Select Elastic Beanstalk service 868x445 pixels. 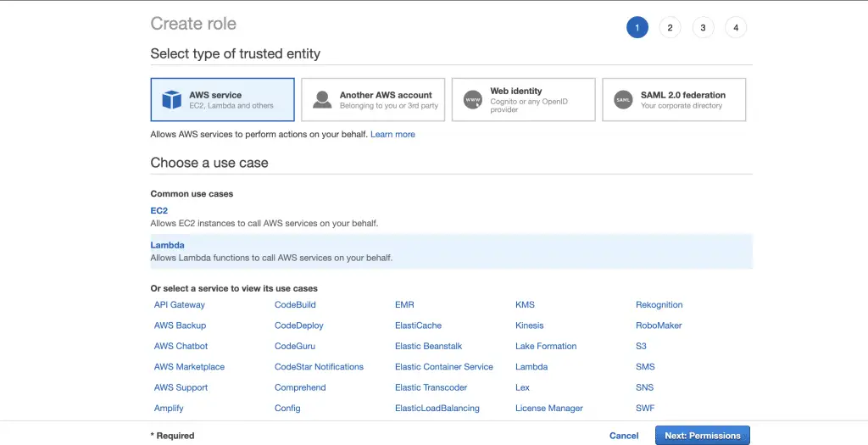point(428,347)
